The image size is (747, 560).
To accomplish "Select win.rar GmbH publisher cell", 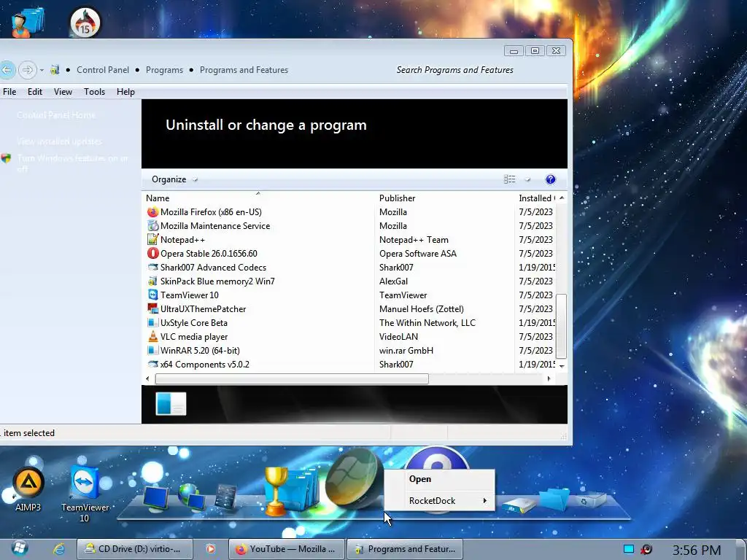I will pos(406,350).
